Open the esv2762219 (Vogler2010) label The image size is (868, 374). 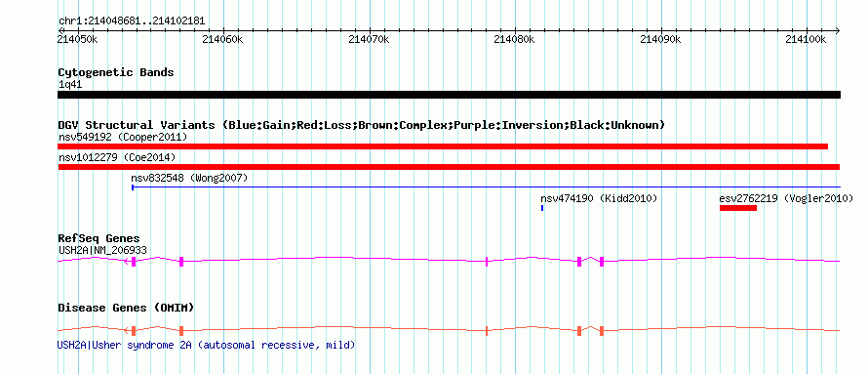(x=787, y=198)
